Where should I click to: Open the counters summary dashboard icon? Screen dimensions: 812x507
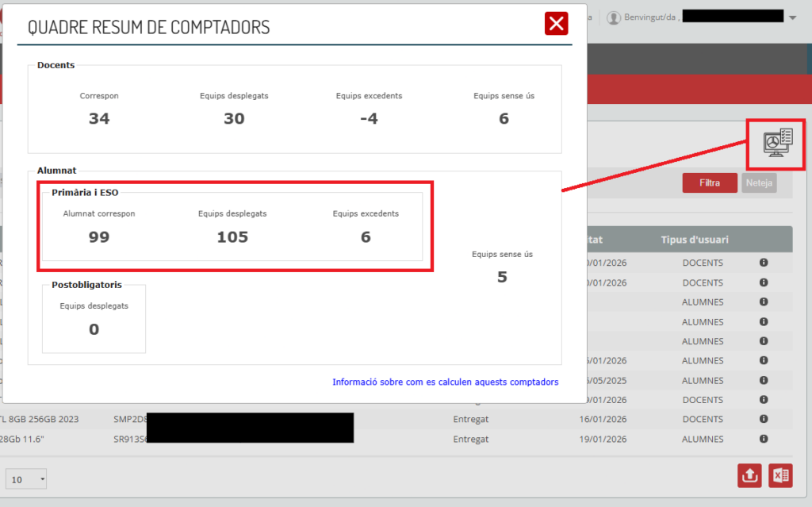point(776,144)
